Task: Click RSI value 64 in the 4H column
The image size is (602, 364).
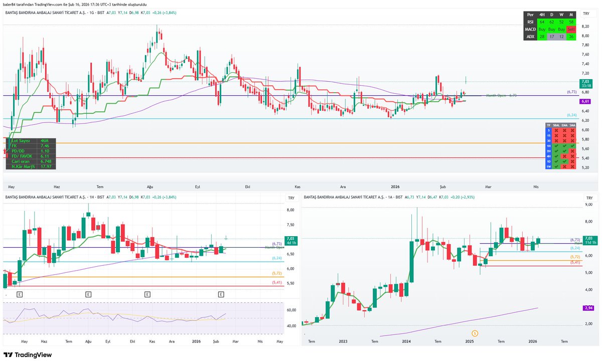Action: [542, 22]
